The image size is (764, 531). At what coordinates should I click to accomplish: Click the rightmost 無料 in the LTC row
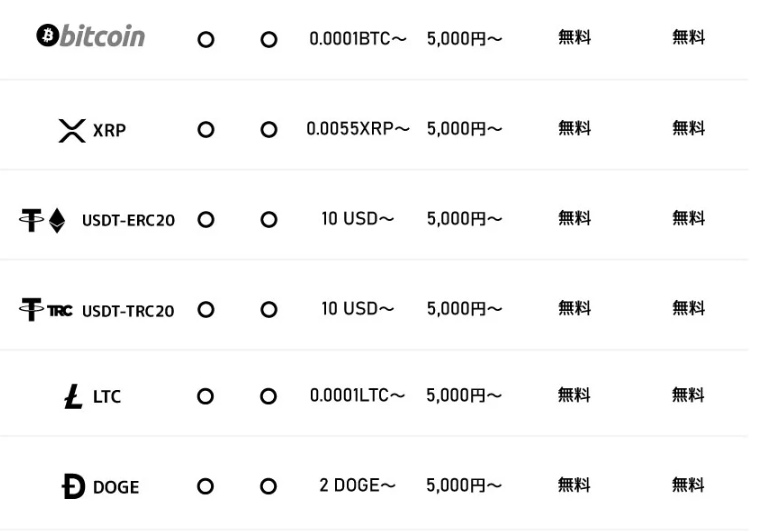pos(688,397)
